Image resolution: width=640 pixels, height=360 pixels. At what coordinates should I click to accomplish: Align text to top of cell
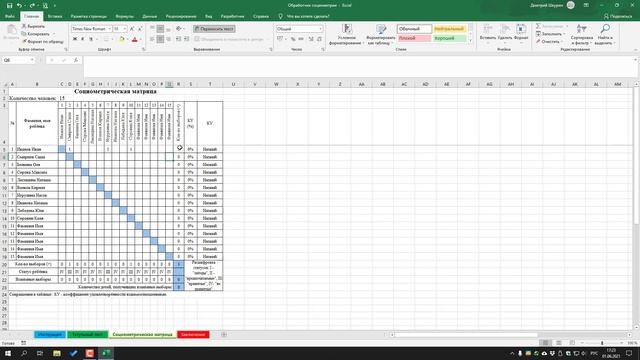point(152,29)
